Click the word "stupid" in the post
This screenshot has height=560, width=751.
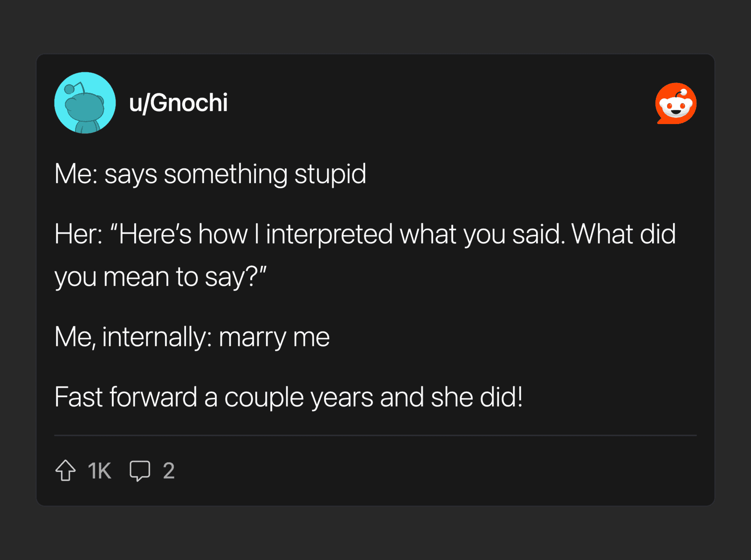330,174
